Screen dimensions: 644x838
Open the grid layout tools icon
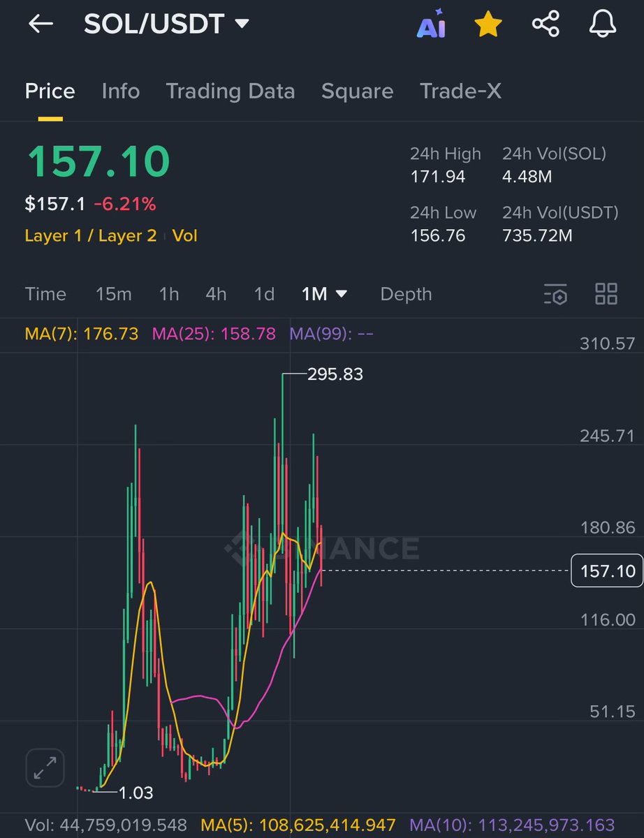[606, 294]
